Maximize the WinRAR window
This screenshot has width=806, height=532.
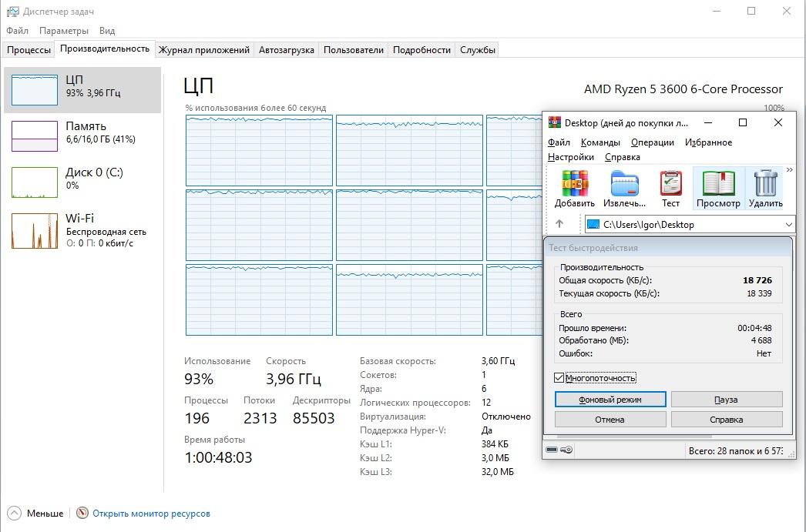[742, 122]
